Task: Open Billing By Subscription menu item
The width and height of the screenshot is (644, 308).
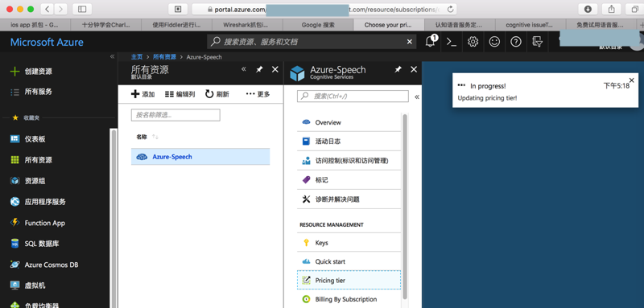Action: pos(349,299)
